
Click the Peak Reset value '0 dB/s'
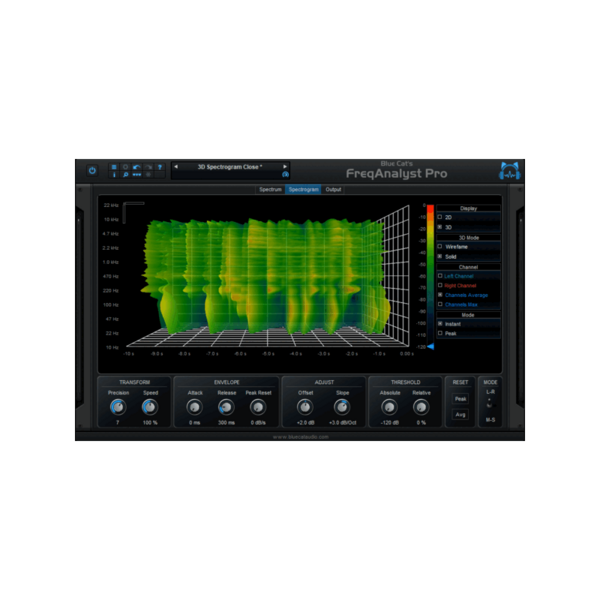point(258,423)
